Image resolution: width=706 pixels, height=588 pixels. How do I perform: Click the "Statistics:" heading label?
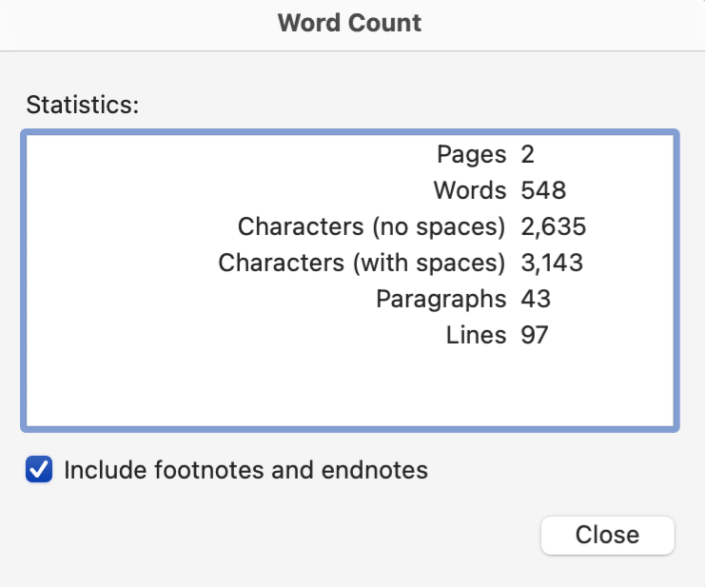pyautogui.click(x=83, y=104)
